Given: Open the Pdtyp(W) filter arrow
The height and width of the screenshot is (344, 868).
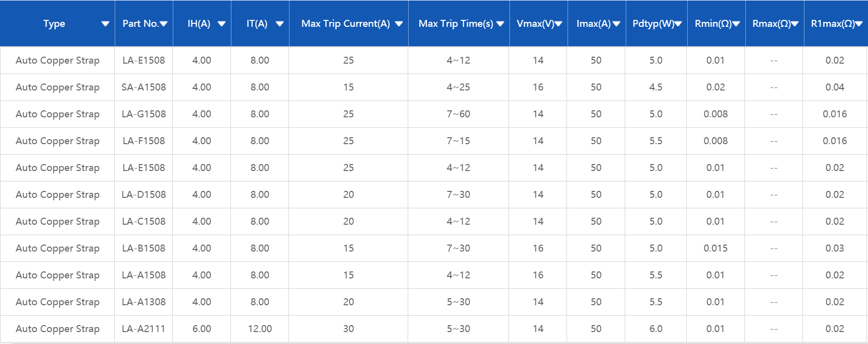Looking at the screenshot, I should pos(678,24).
